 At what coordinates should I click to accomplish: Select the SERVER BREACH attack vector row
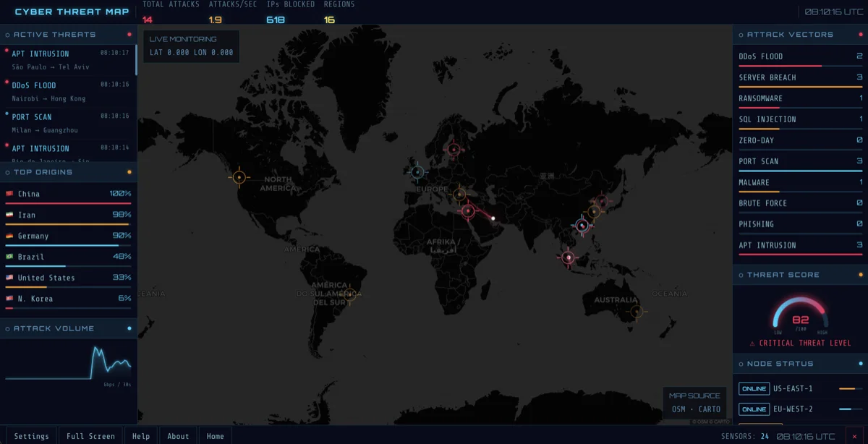pos(800,79)
